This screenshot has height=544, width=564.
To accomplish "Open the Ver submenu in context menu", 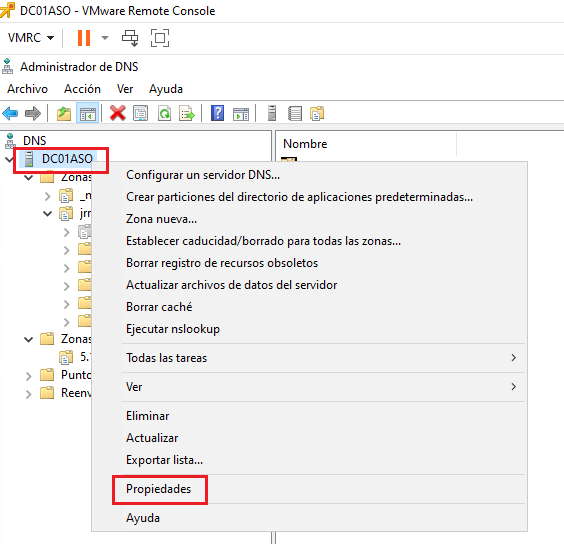I will (309, 387).
